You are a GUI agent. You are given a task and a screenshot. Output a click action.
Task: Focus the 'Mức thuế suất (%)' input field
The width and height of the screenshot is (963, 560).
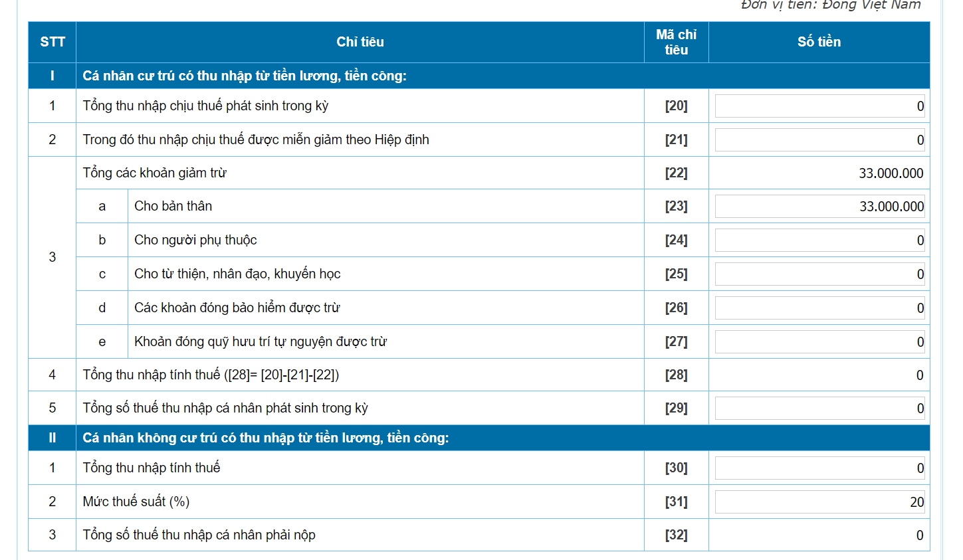(819, 502)
